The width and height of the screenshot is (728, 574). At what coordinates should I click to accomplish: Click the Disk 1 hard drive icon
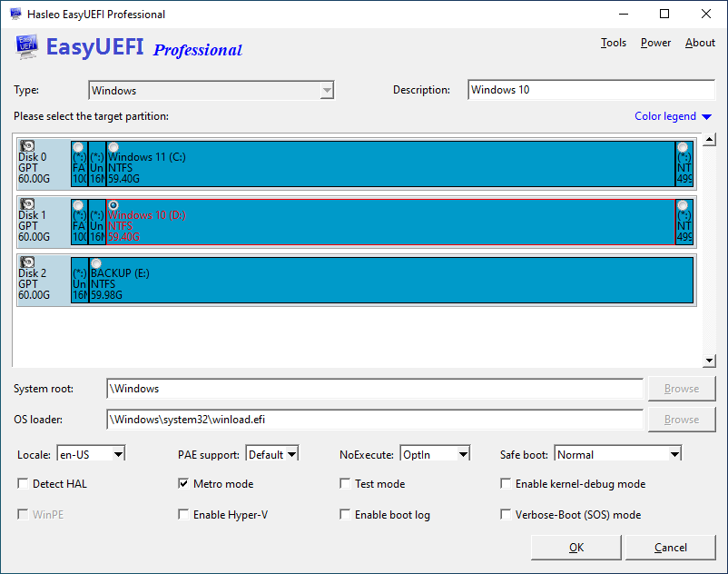point(27,203)
